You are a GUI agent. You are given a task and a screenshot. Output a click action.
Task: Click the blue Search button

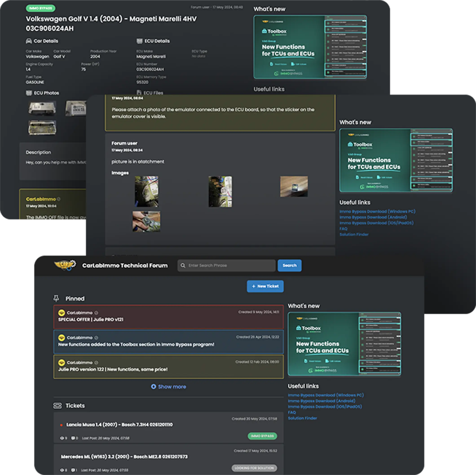(x=289, y=265)
